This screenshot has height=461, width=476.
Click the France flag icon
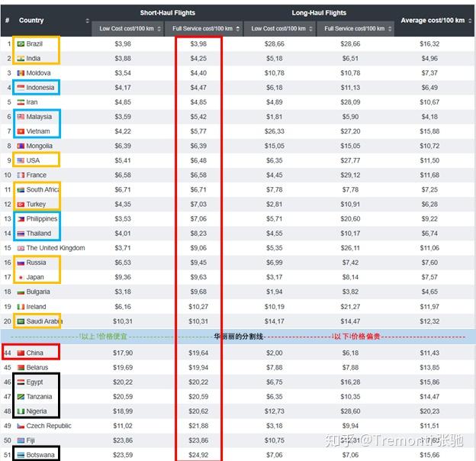pos(21,176)
